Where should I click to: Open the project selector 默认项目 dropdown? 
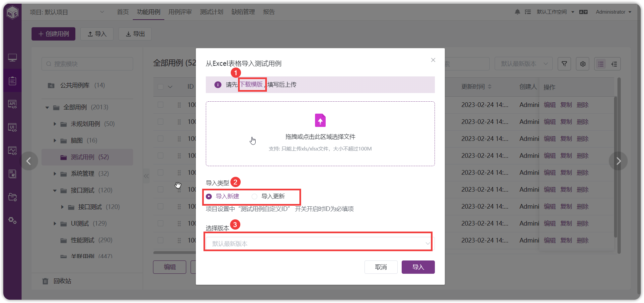tap(67, 12)
